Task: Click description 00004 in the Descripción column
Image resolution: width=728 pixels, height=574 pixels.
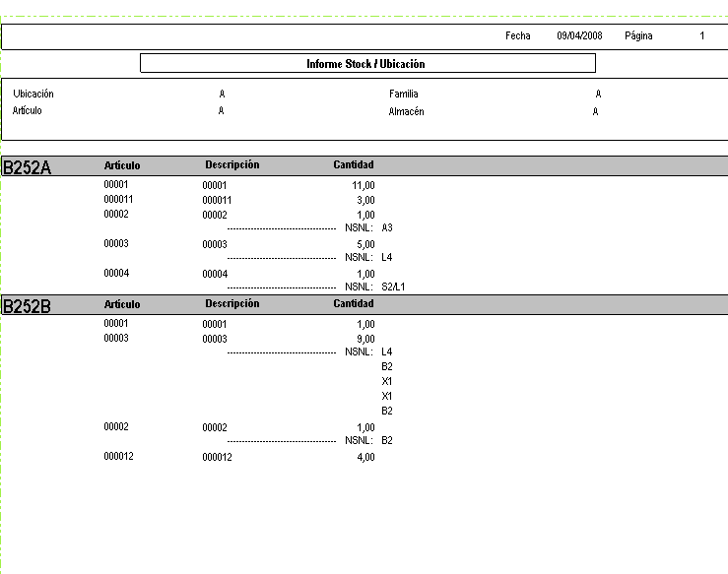Action: [215, 275]
